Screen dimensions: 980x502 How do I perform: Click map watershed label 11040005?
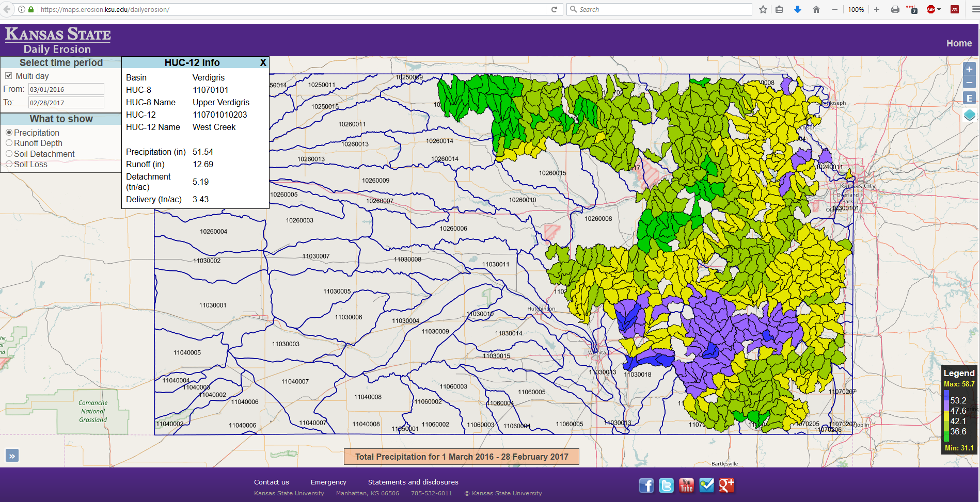click(x=187, y=352)
